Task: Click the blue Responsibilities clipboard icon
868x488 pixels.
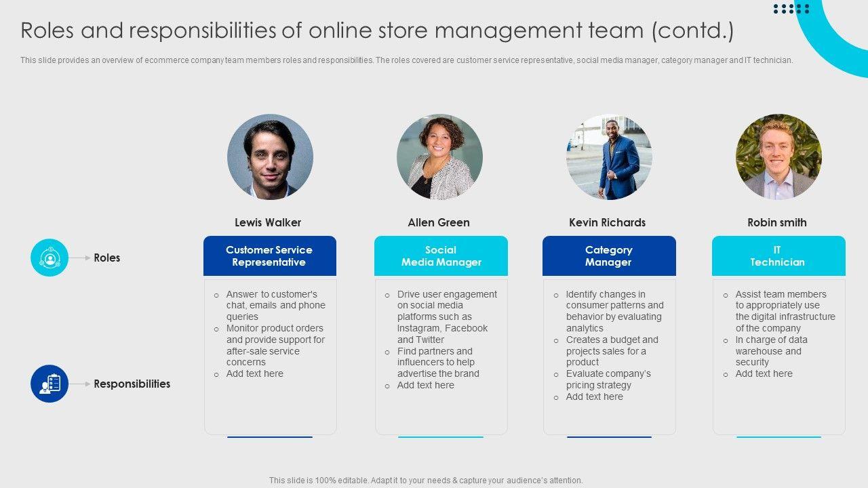Action: click(50, 384)
